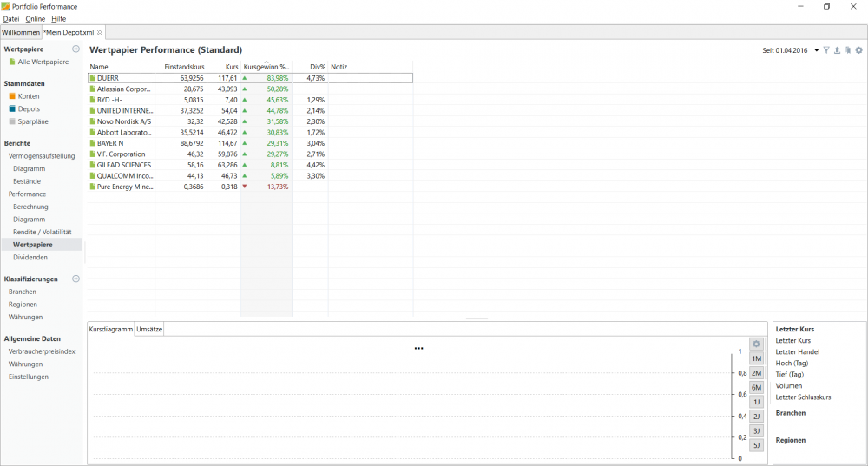Viewport: 868px width, 466px height.
Task: Close the Mein Depot.xml tab with the X icon
Action: 100,32
